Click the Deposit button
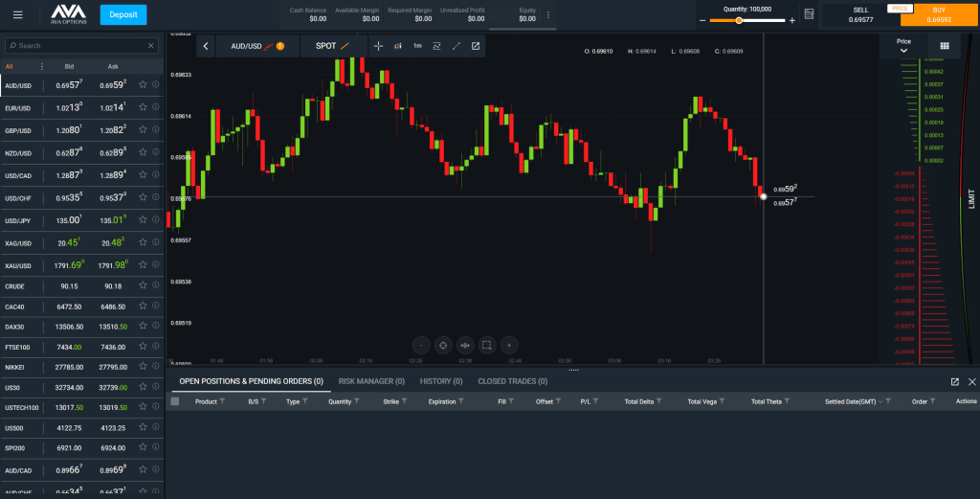The image size is (980, 499). (x=123, y=14)
